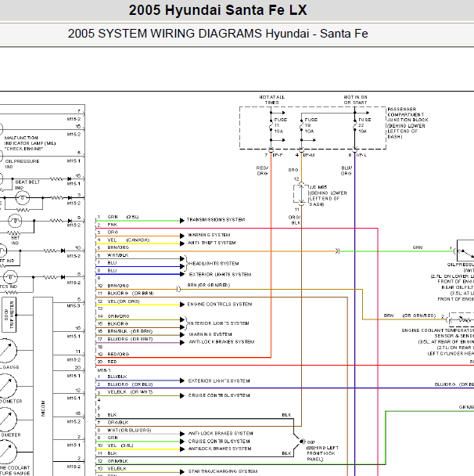Select the "2005 SYSTEM WIRING DIAGRAMS" subtitle line

coord(217,34)
